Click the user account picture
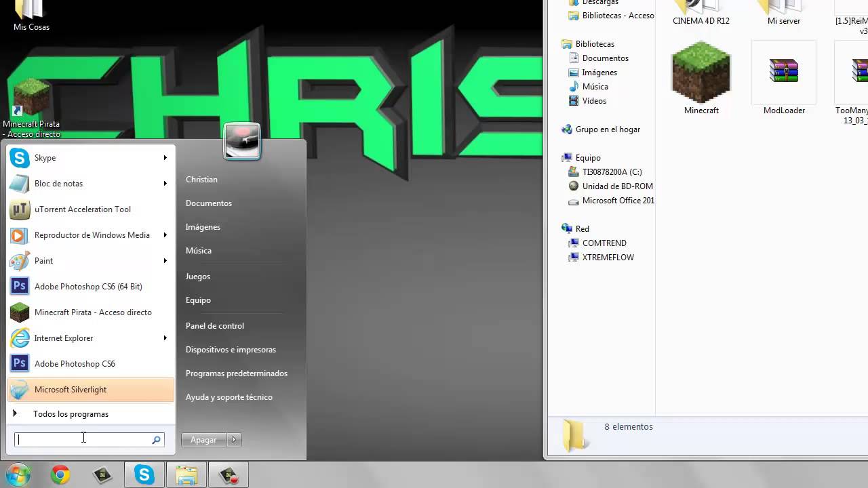 [242, 141]
